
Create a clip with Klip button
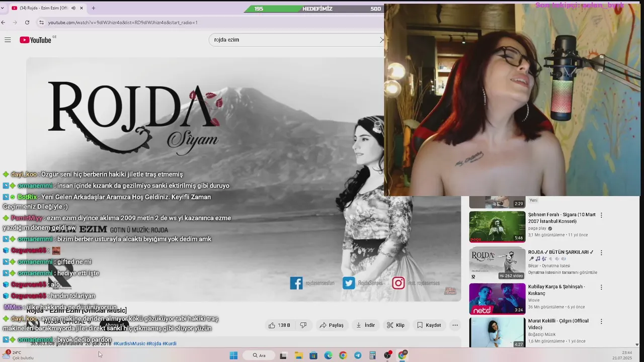(x=395, y=325)
